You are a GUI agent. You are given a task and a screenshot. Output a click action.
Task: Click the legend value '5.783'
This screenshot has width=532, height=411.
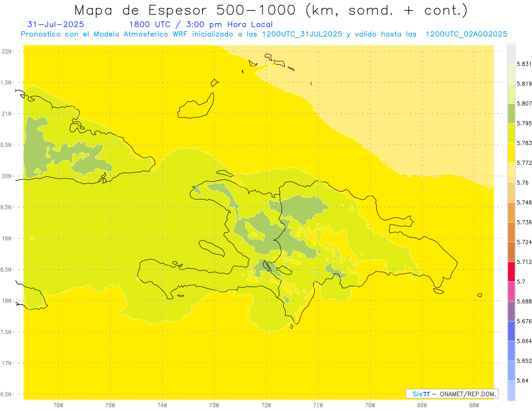[x=524, y=143]
